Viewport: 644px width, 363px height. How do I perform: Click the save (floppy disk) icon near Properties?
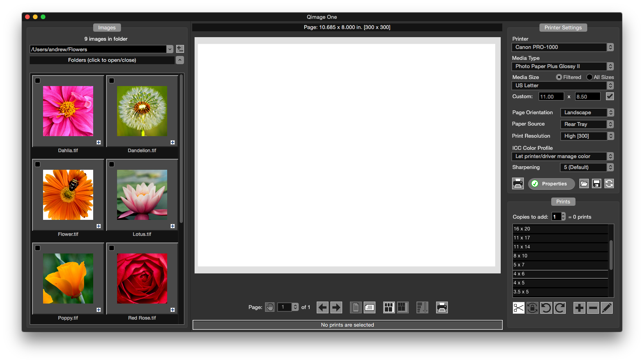(x=596, y=183)
